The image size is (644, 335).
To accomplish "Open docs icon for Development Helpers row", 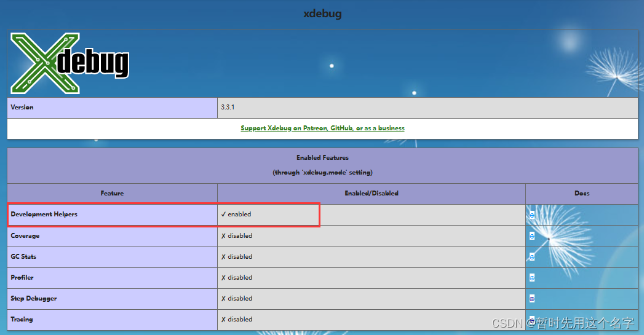I will [532, 215].
